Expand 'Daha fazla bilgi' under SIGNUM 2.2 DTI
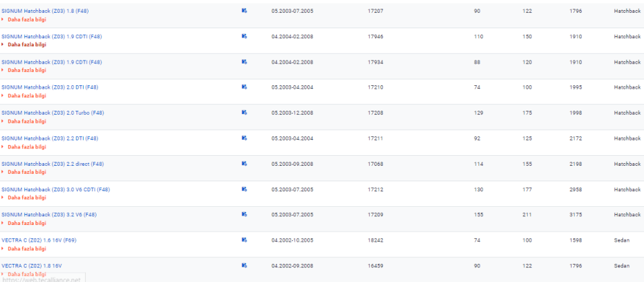This screenshot has width=644, height=282. coord(27,147)
